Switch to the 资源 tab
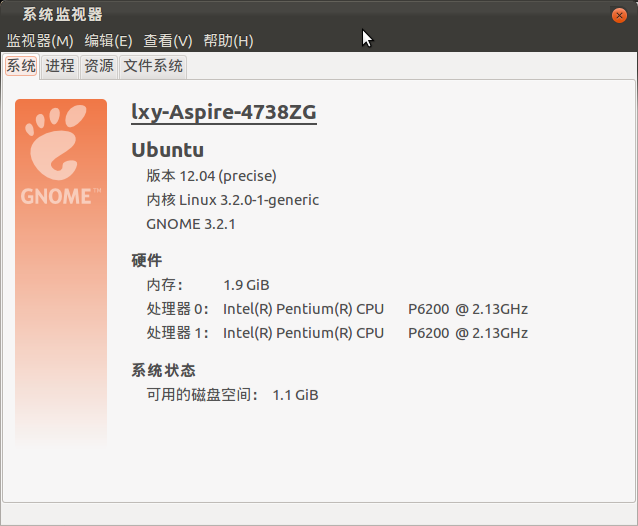Viewport: 638px width, 526px height. 99,66
